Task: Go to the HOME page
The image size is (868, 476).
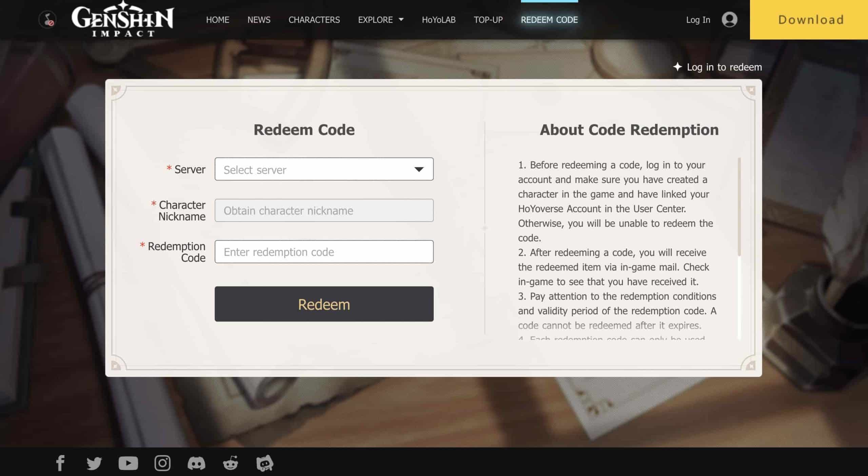Action: coord(218,20)
